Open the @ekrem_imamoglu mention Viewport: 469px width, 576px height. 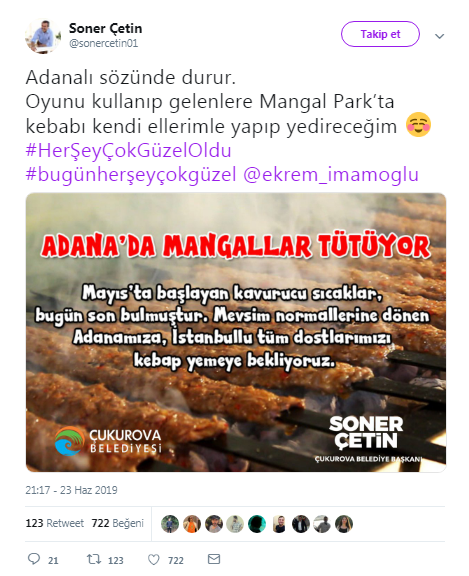click(331, 174)
